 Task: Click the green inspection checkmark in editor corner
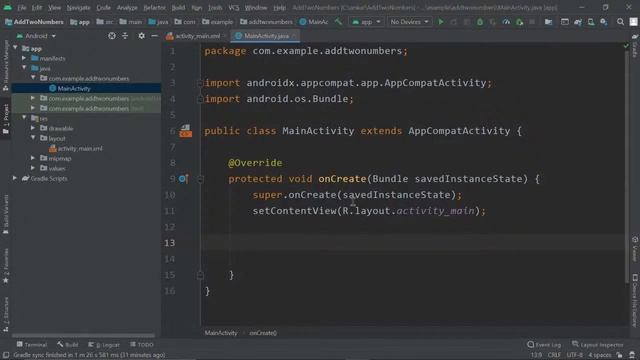pos(627,46)
